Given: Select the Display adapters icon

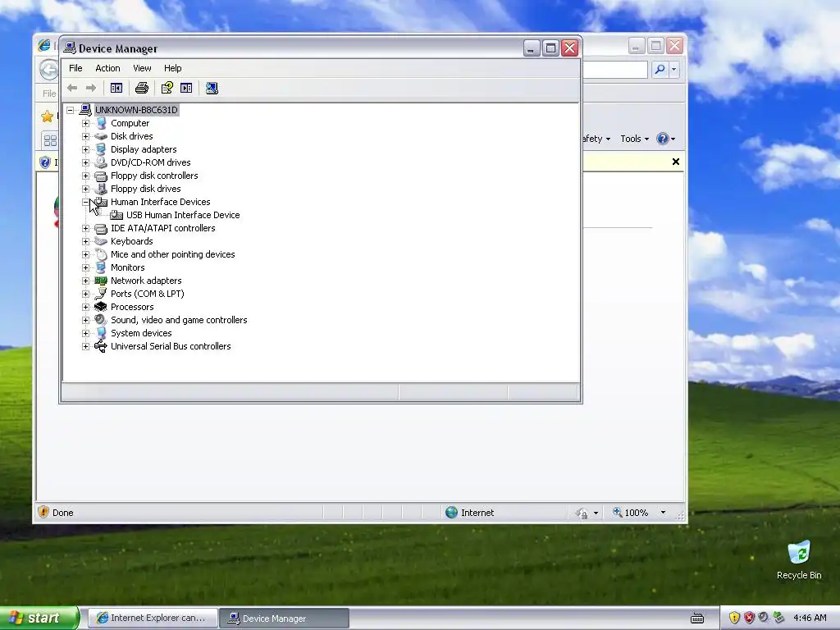Looking at the screenshot, I should point(101,149).
